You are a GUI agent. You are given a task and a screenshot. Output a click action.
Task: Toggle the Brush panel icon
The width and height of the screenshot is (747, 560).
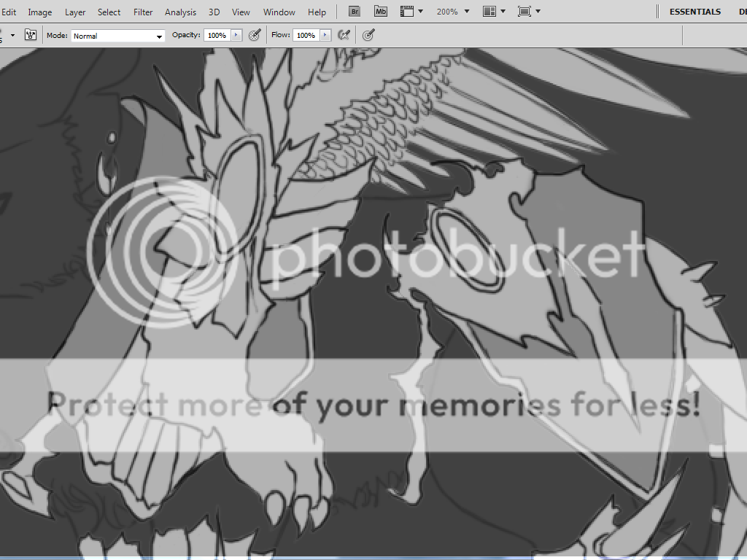pyautogui.click(x=31, y=35)
